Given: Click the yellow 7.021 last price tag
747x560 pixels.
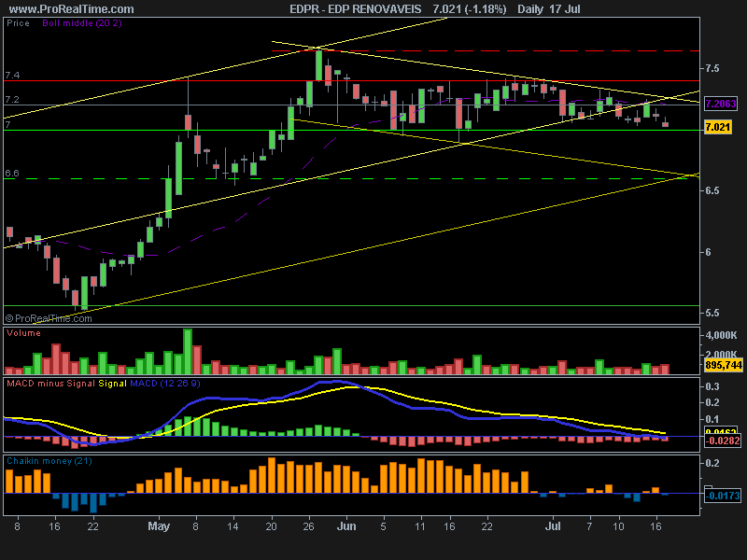Looking at the screenshot, I should [x=717, y=127].
